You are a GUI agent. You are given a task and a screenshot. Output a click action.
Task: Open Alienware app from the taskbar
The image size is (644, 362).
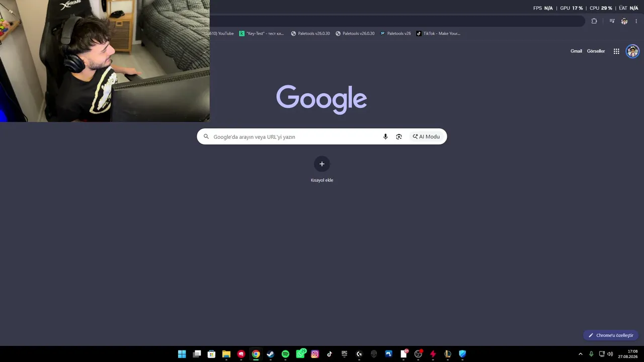[374, 354]
